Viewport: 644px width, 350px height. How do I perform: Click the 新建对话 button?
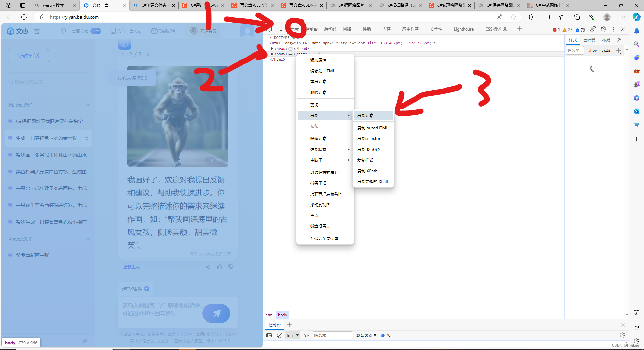click(29, 56)
